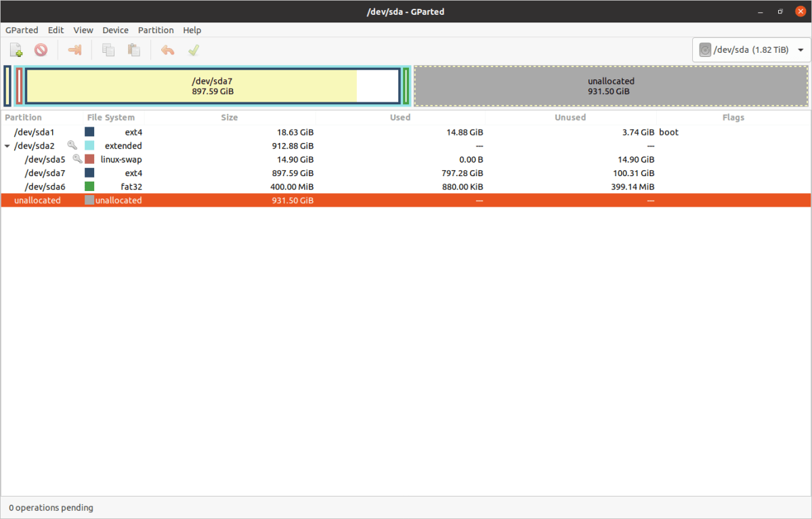This screenshot has width=812, height=519.
Task: Select the /dev/sda5 partition row
Action: pos(406,159)
